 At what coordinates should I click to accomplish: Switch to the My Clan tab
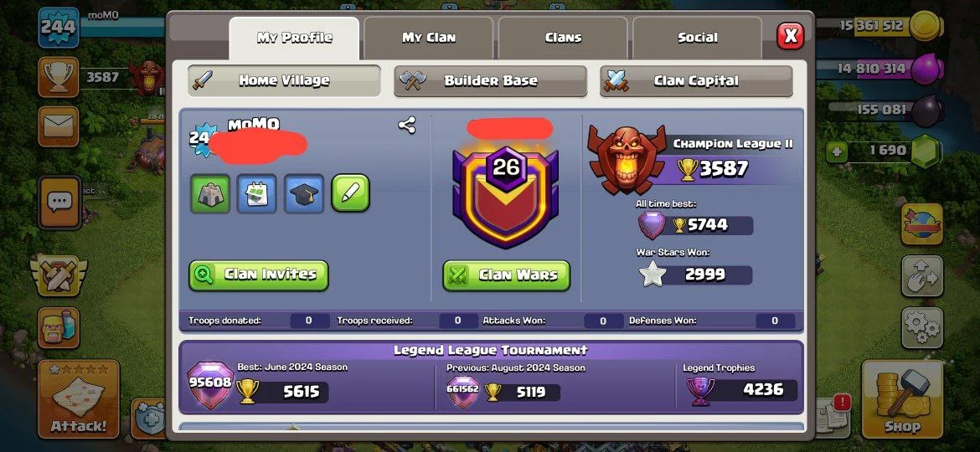click(429, 38)
